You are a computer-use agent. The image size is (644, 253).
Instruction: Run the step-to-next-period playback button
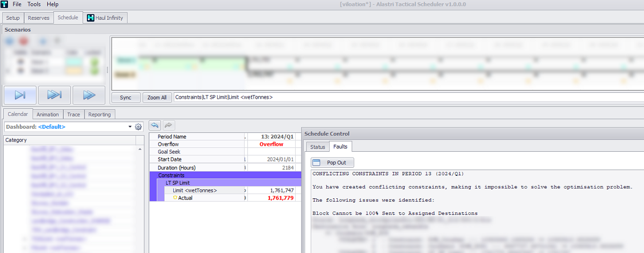click(x=20, y=95)
